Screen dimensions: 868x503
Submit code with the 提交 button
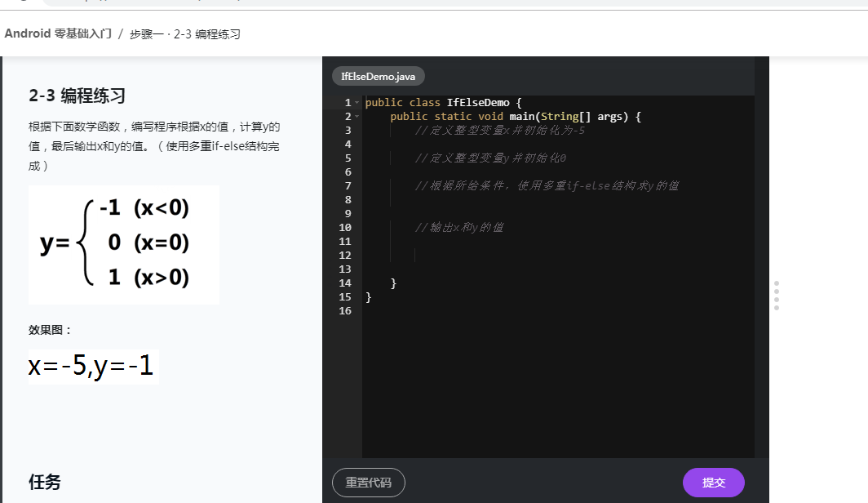coord(714,483)
